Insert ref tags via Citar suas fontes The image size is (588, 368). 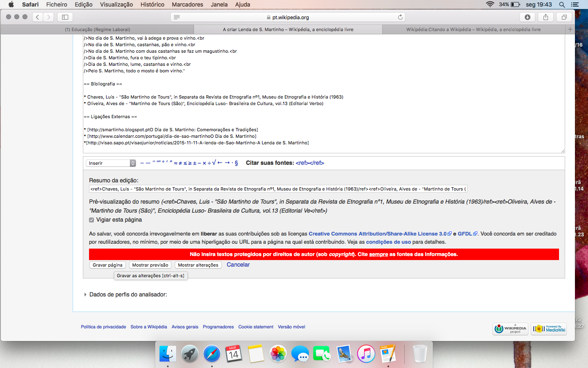tap(310, 163)
